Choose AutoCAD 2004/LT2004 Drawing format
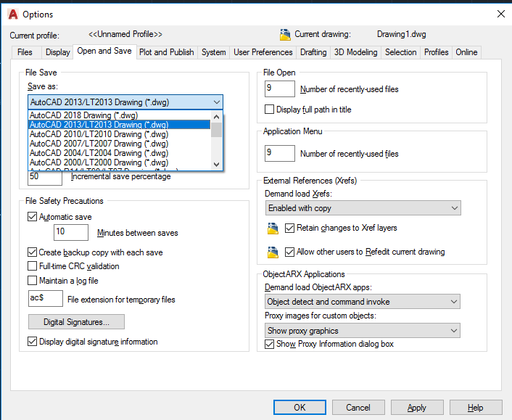The height and width of the screenshot is (420, 512). [x=120, y=153]
